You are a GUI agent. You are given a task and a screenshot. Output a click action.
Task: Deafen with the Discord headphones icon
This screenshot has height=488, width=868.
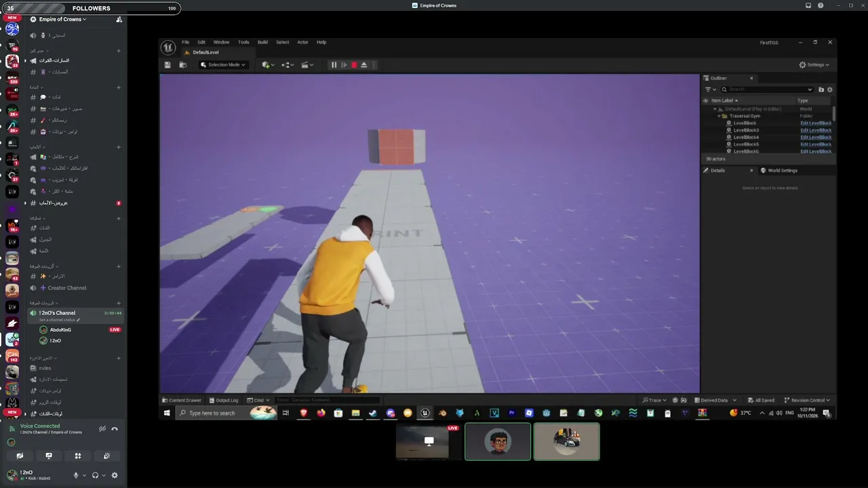coord(96,475)
